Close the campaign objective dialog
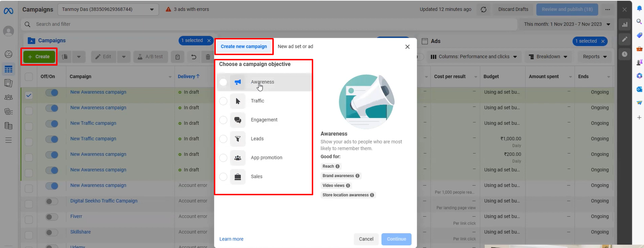 coord(407,47)
